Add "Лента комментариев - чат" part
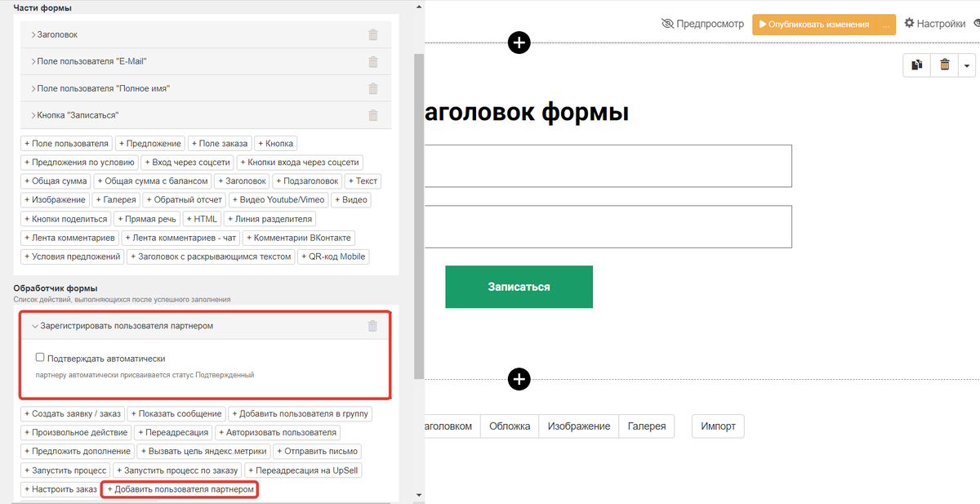This screenshot has height=504, width=980. click(180, 238)
